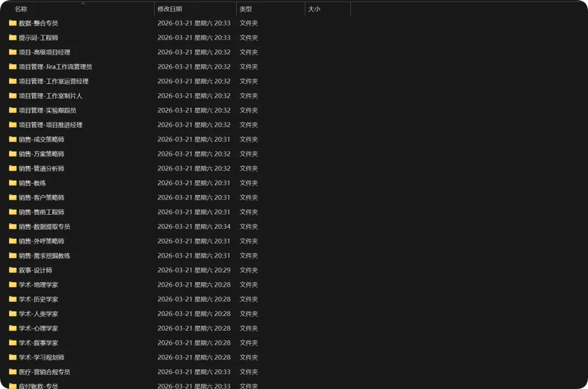
Task: Select the 医疗-营销合规专员 folder icon
Action: click(13, 372)
